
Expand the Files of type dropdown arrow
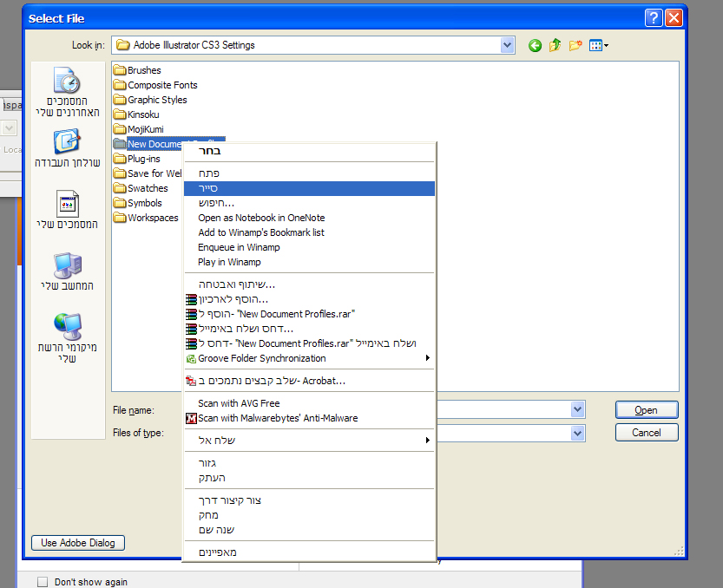coord(578,433)
